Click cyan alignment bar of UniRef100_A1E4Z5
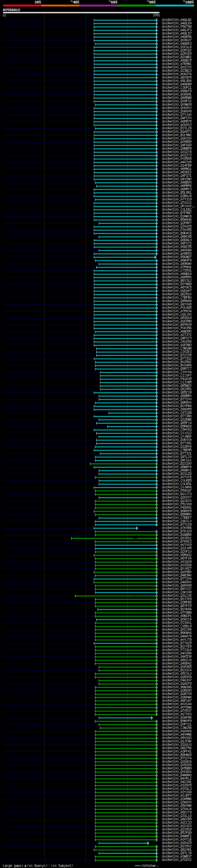The width and height of the screenshot is (197, 868). point(124,843)
